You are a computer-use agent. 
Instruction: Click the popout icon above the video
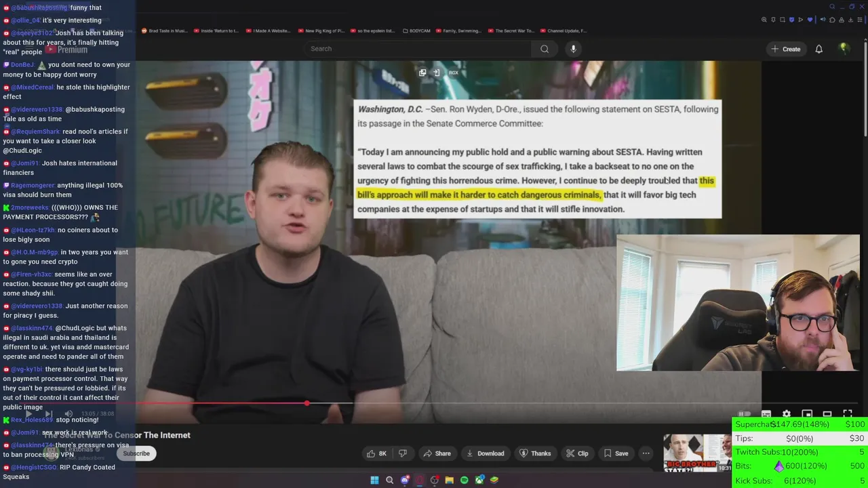pos(422,73)
